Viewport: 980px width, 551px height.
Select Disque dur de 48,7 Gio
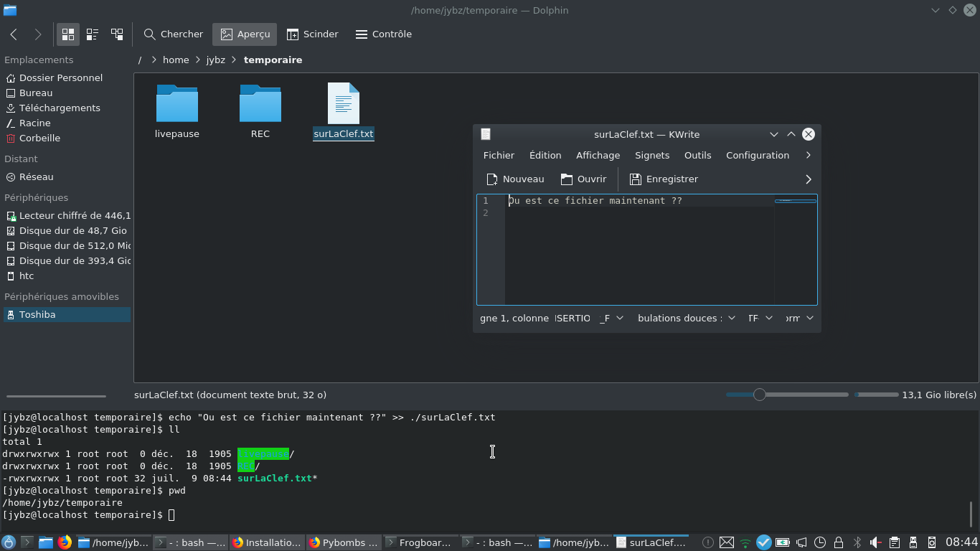pos(67,230)
